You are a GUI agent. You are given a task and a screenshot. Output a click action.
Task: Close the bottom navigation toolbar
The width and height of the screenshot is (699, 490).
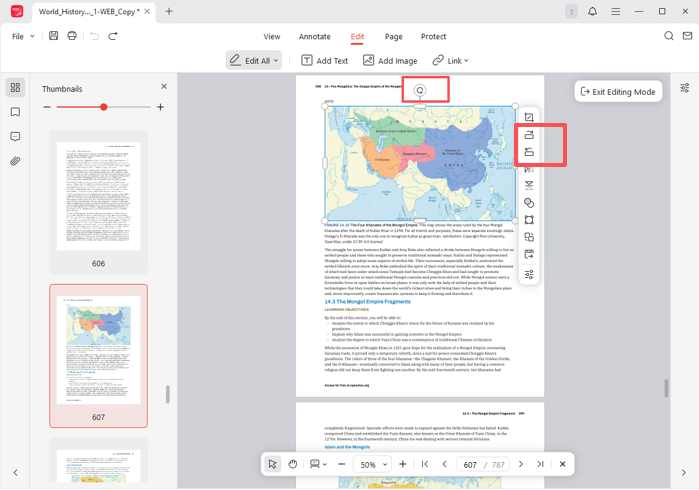[x=563, y=464]
